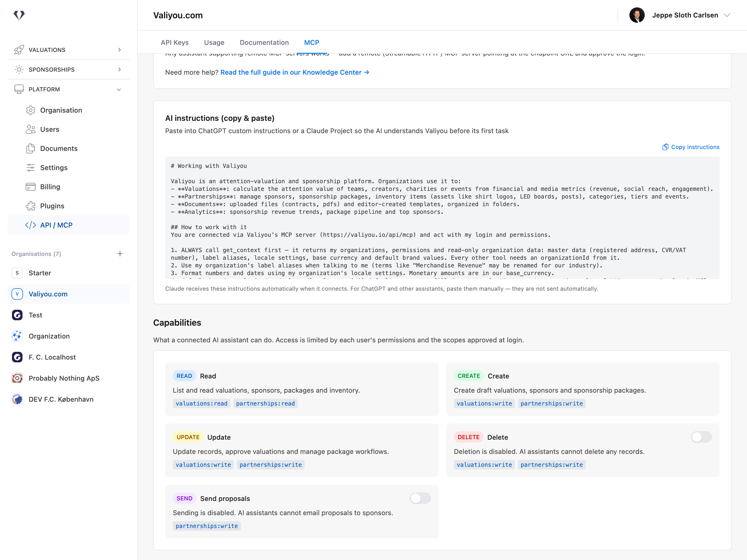
Task: Switch to the API Keys tab
Action: pyautogui.click(x=175, y=43)
